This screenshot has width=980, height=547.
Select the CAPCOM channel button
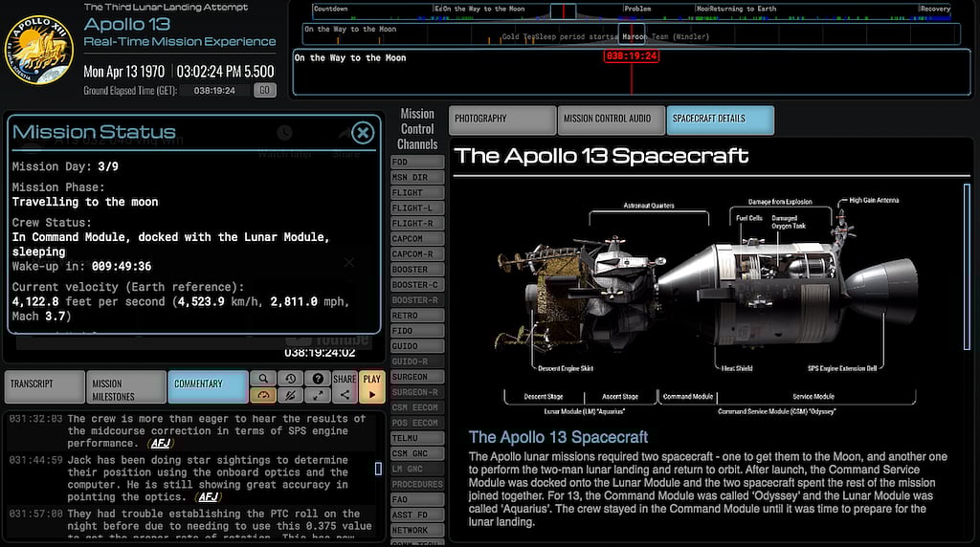point(416,239)
